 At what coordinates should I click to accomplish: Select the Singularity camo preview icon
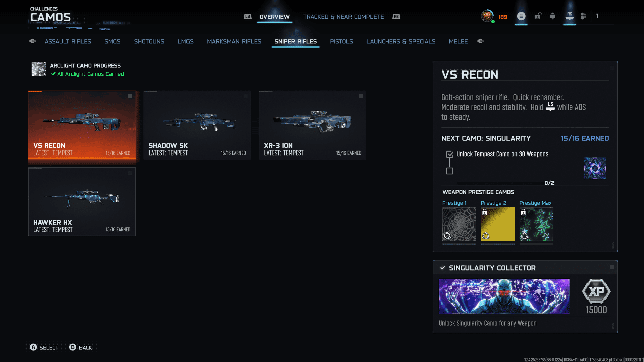[594, 168]
